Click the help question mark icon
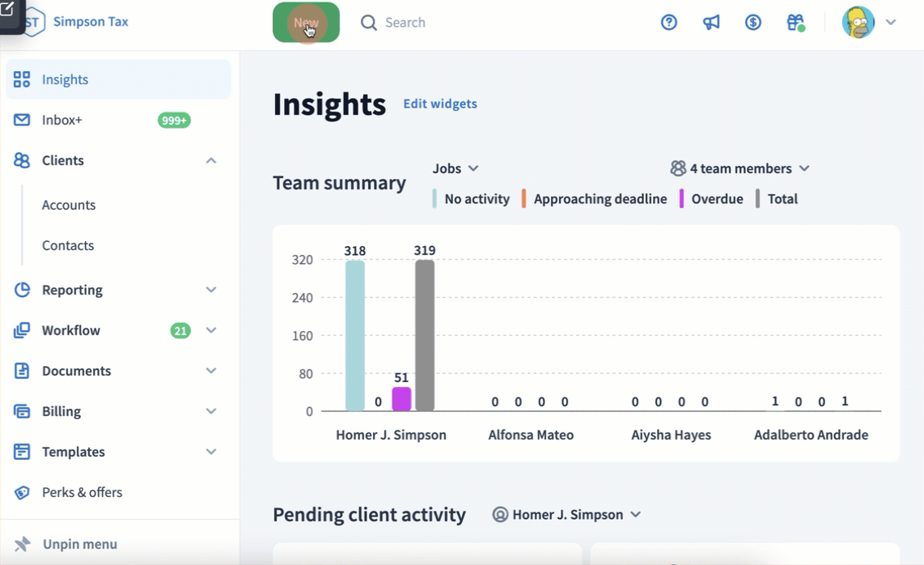The width and height of the screenshot is (924, 565). pyautogui.click(x=668, y=23)
